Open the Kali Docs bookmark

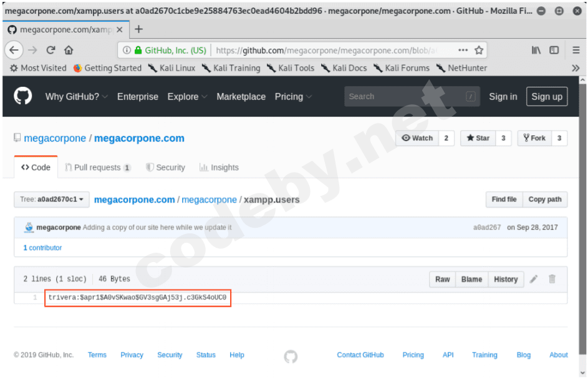(344, 68)
